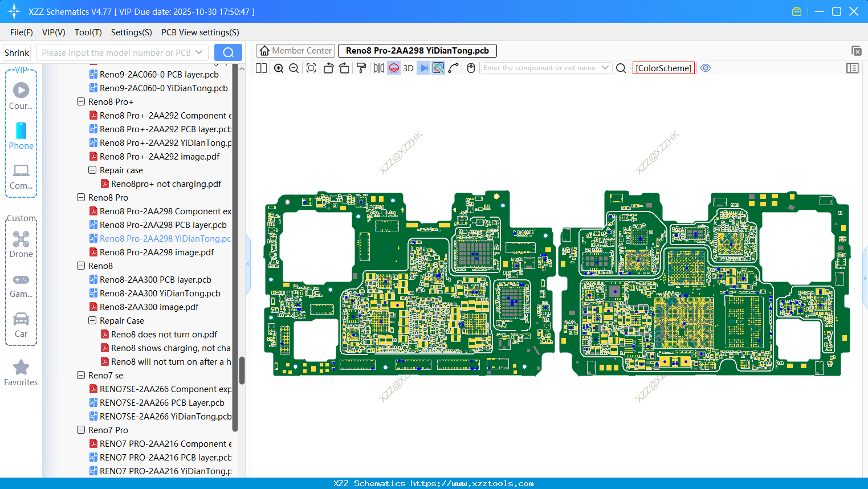Click the Shrink button

(x=17, y=53)
